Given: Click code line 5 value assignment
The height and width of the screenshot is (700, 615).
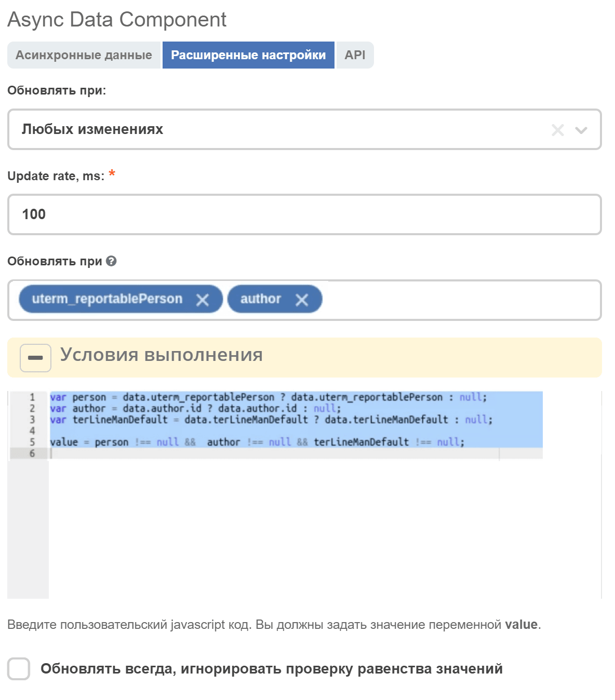Looking at the screenshot, I should click(257, 442).
